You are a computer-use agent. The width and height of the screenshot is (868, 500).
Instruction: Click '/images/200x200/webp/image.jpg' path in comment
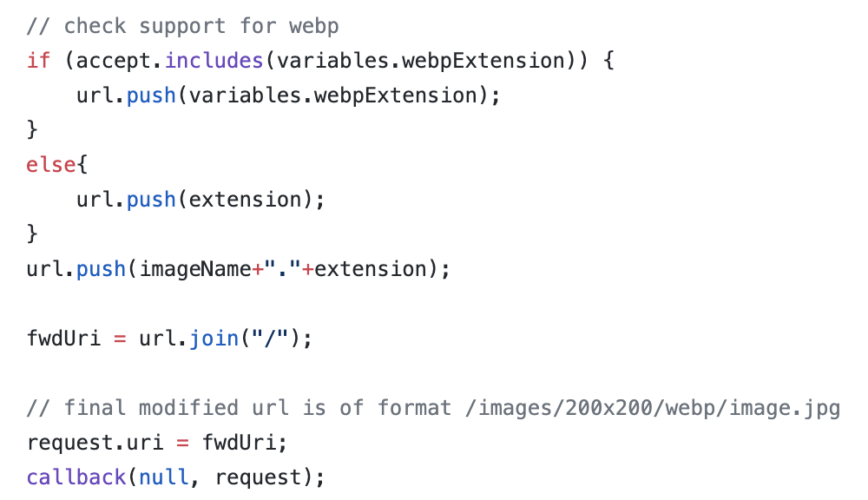654,407
